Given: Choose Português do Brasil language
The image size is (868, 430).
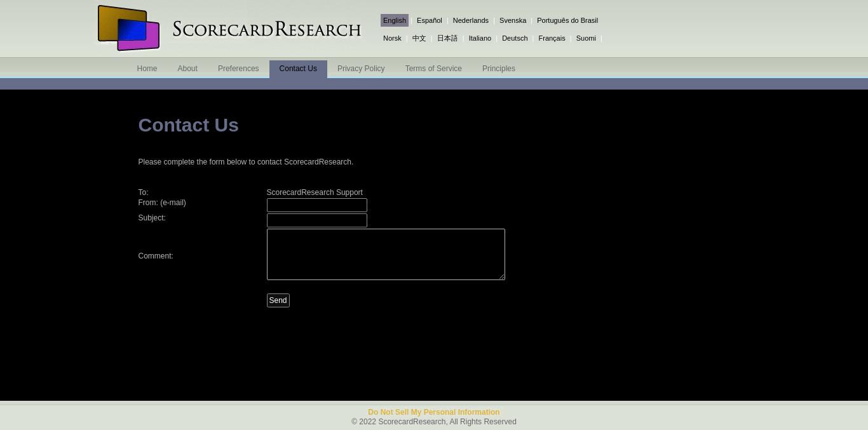Looking at the screenshot, I should (567, 20).
